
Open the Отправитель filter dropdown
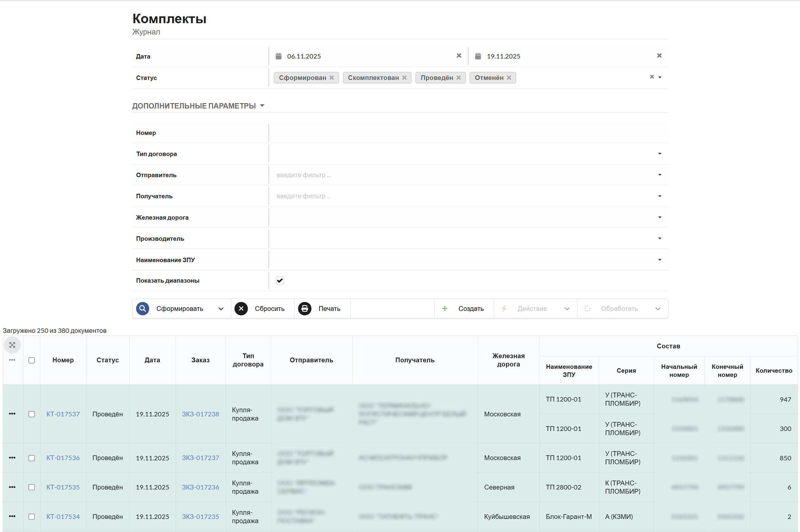[x=659, y=175]
